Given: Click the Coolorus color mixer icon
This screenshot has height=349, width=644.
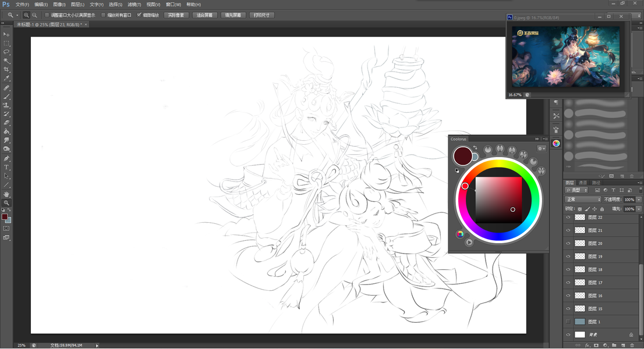Looking at the screenshot, I should pos(460,234).
